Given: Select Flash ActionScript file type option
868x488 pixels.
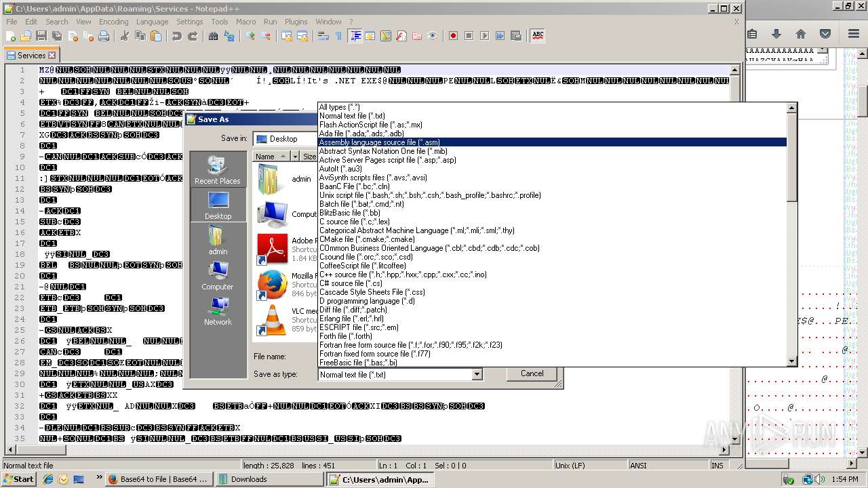Looking at the screenshot, I should click(552, 125).
